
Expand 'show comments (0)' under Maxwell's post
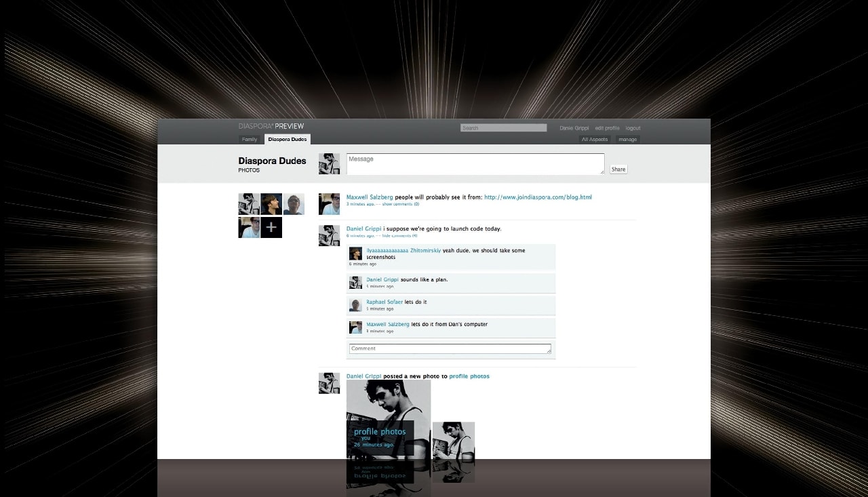[x=400, y=204]
